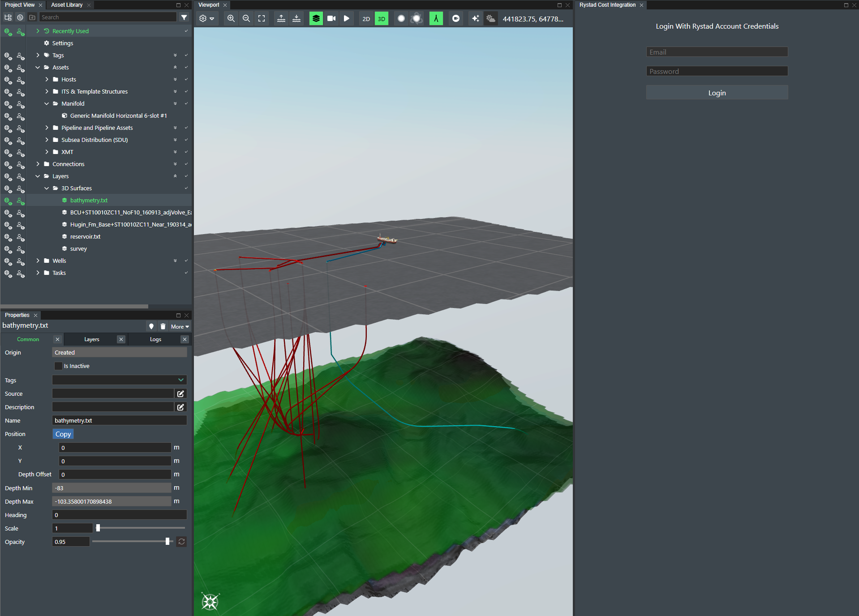This screenshot has height=616, width=859.
Task: Switch to the Asset Library tab
Action: tap(67, 5)
